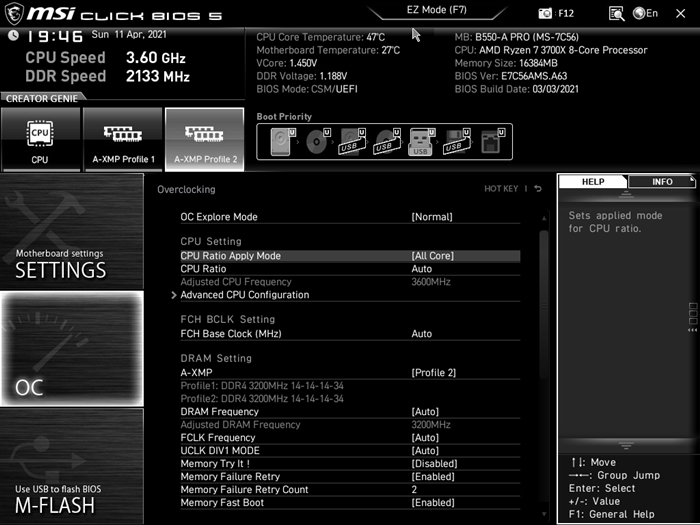This screenshot has height=525, width=700.
Task: Open FCLK Frequency Auto dropdown
Action: [x=350, y=438]
